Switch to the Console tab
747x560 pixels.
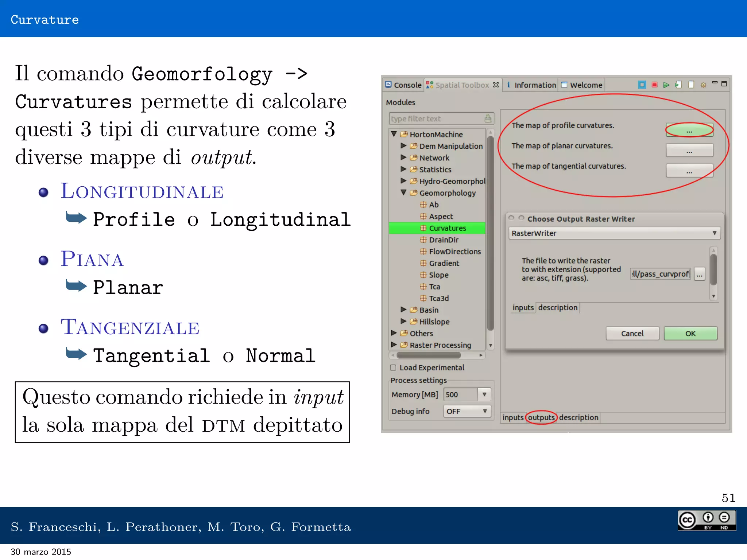tap(404, 85)
